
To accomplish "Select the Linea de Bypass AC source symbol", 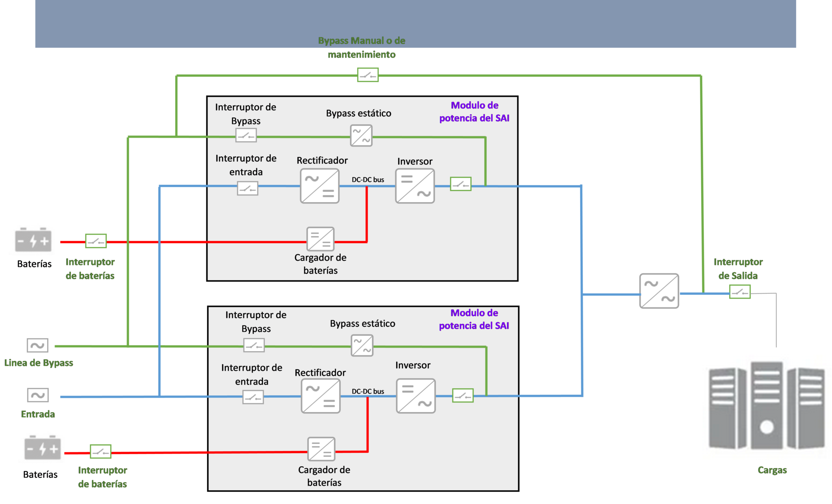I will [37, 346].
